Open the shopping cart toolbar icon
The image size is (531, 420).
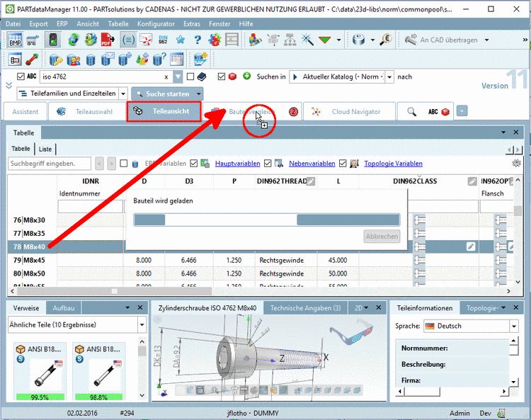point(31,40)
